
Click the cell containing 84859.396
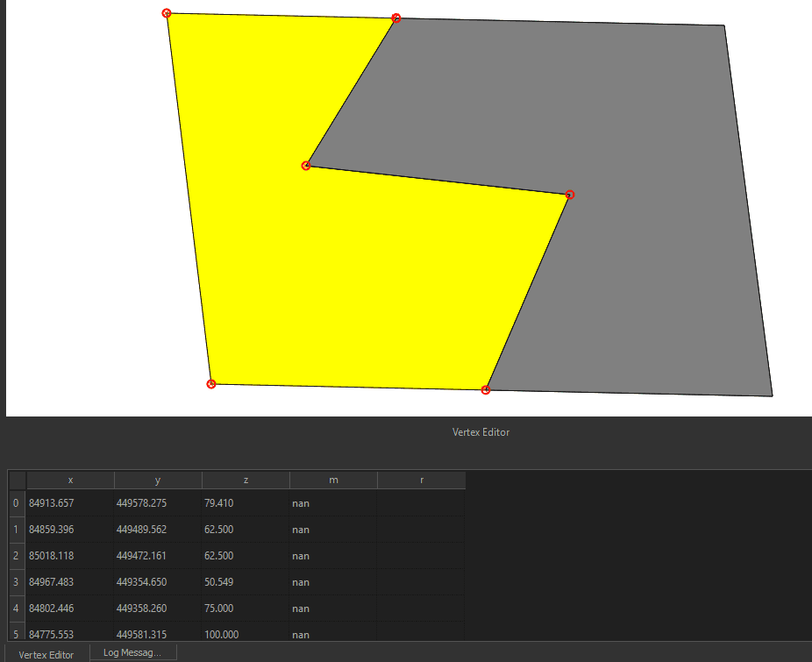pyautogui.click(x=70, y=530)
